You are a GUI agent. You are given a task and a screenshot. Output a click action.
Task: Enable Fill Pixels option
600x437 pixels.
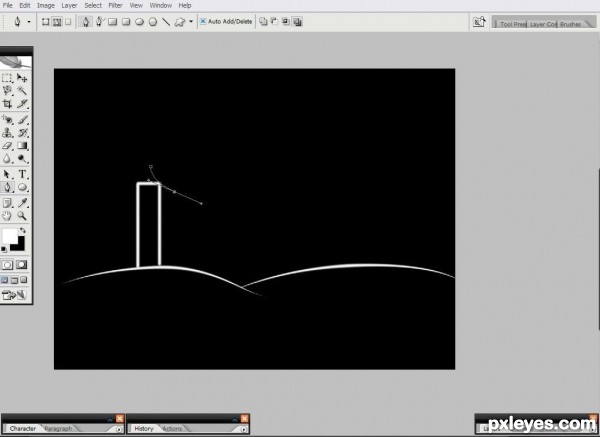coord(68,22)
